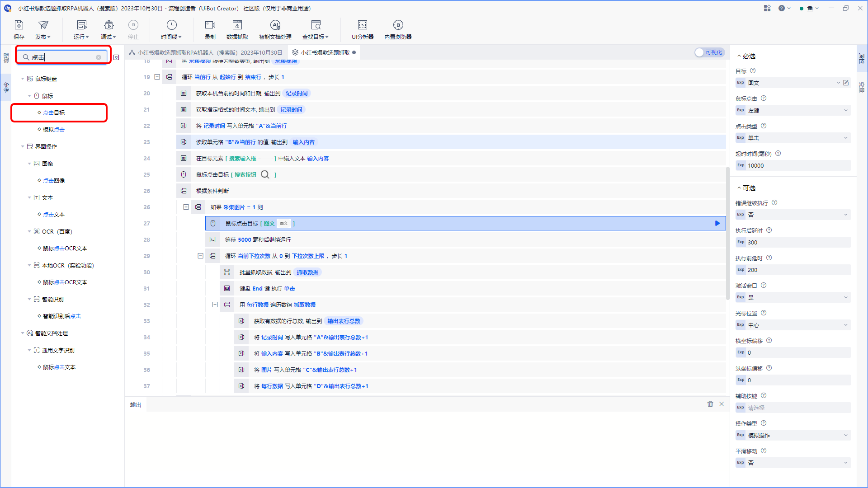Click the 停止 (Stop) toolbar icon
This screenshot has width=868, height=488.
[133, 30]
